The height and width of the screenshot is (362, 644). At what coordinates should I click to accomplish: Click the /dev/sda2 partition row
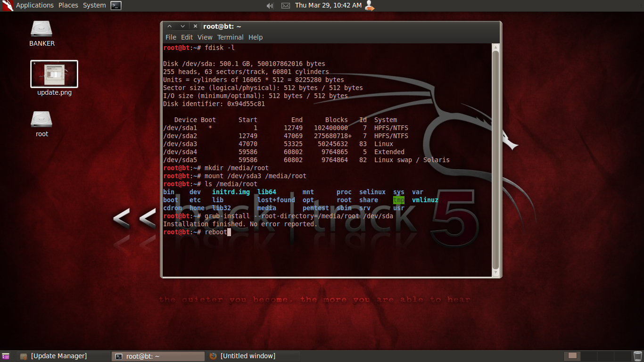(x=286, y=136)
